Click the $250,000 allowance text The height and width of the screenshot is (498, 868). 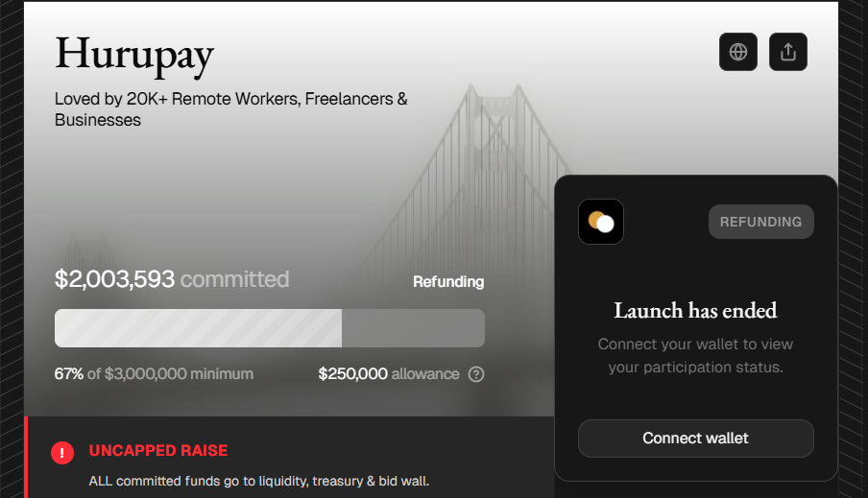coord(389,373)
